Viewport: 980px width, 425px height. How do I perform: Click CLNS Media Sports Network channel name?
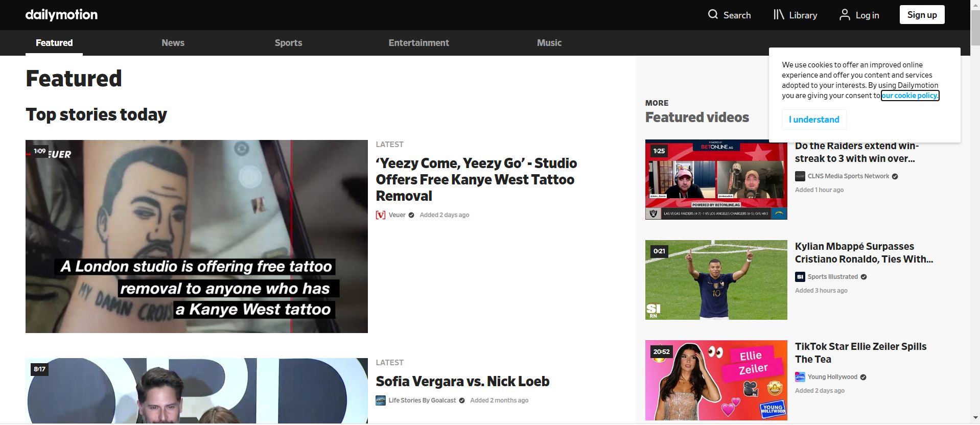coord(848,176)
